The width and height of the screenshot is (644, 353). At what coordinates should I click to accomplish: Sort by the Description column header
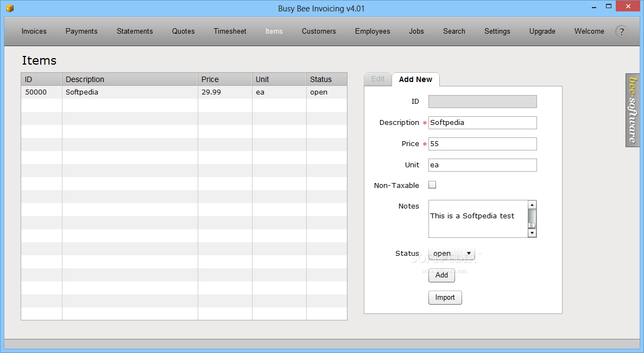pos(129,79)
